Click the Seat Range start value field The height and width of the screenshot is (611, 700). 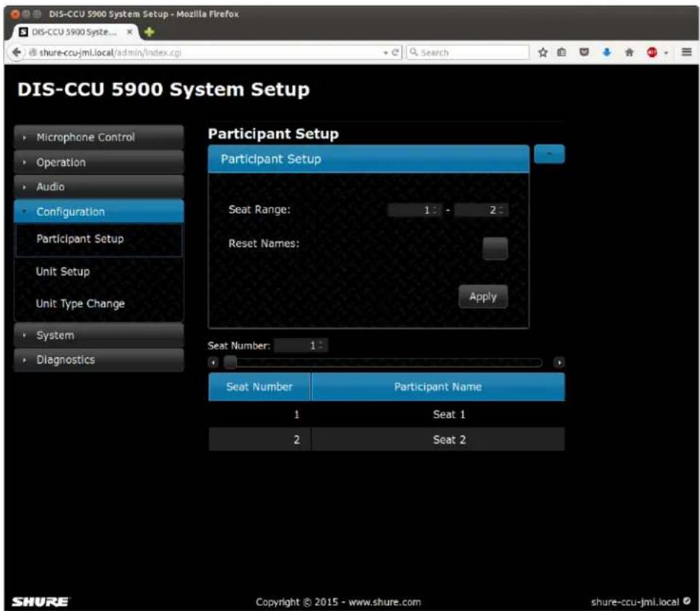414,210
